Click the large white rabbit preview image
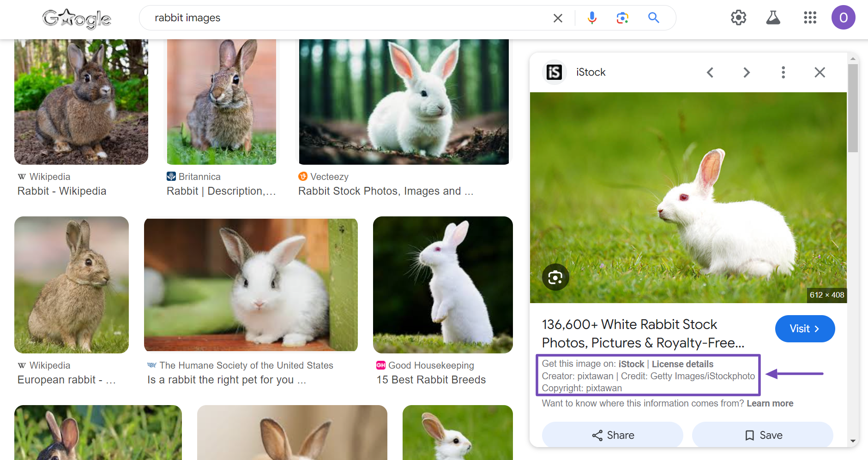 [688, 197]
